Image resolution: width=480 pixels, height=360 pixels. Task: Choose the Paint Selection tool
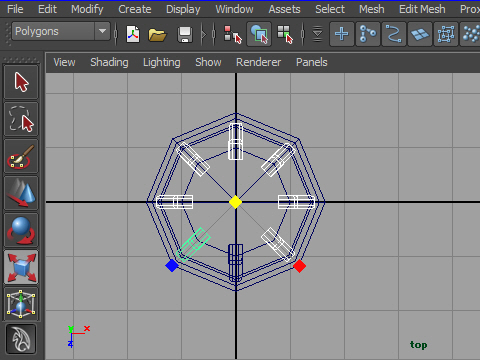[21, 156]
